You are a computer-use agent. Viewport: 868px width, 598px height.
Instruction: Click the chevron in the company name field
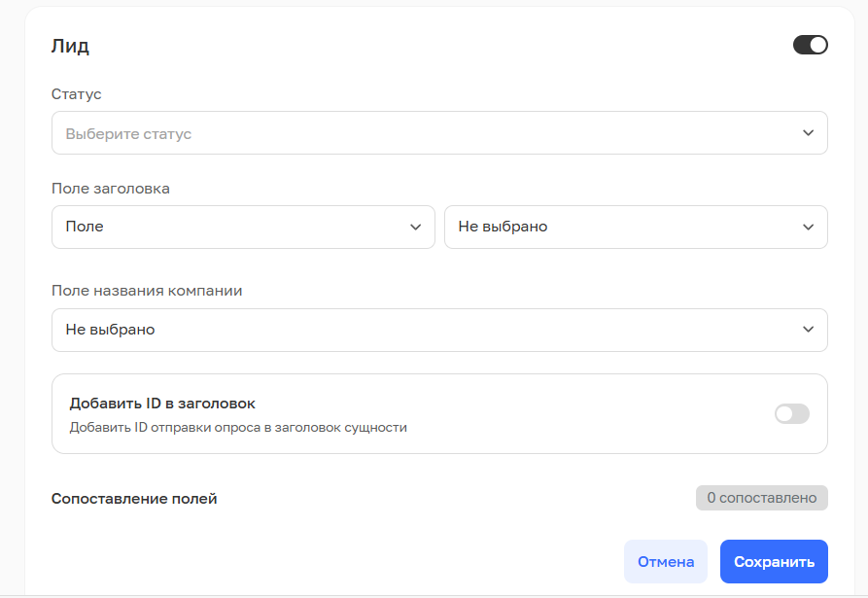808,330
